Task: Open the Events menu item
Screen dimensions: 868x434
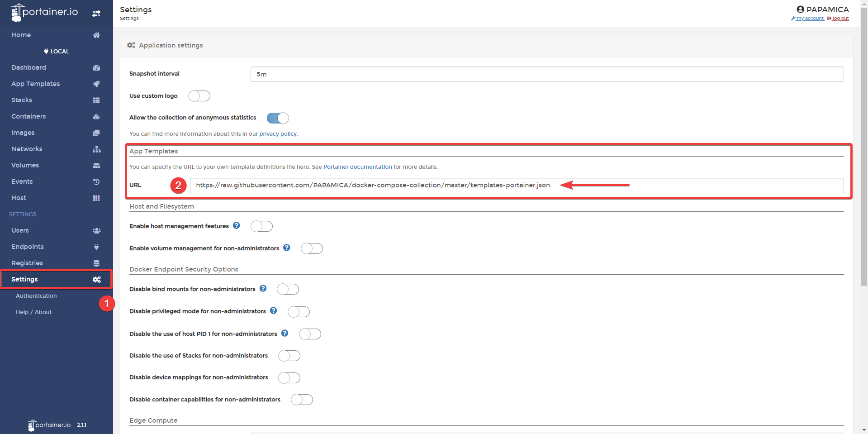Action: tap(56, 181)
